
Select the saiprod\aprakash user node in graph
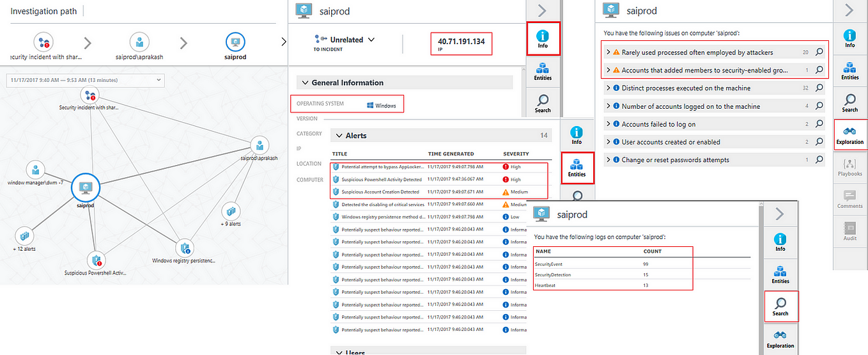point(260,145)
